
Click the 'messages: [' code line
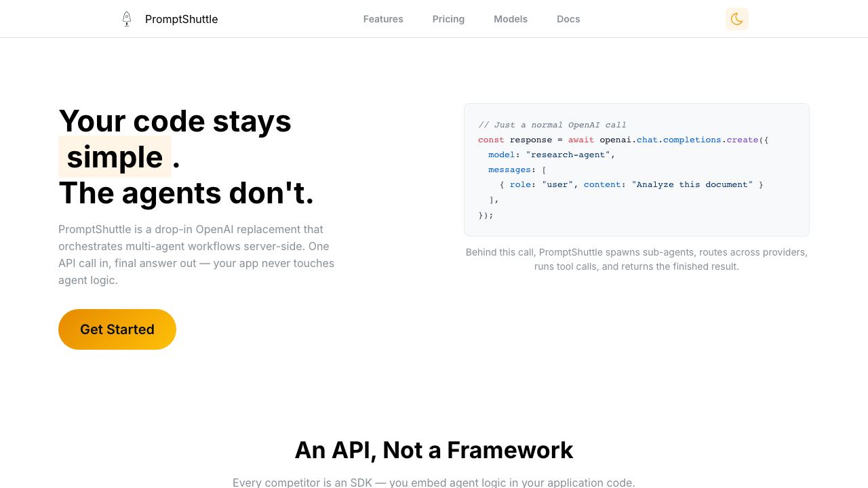pos(517,169)
